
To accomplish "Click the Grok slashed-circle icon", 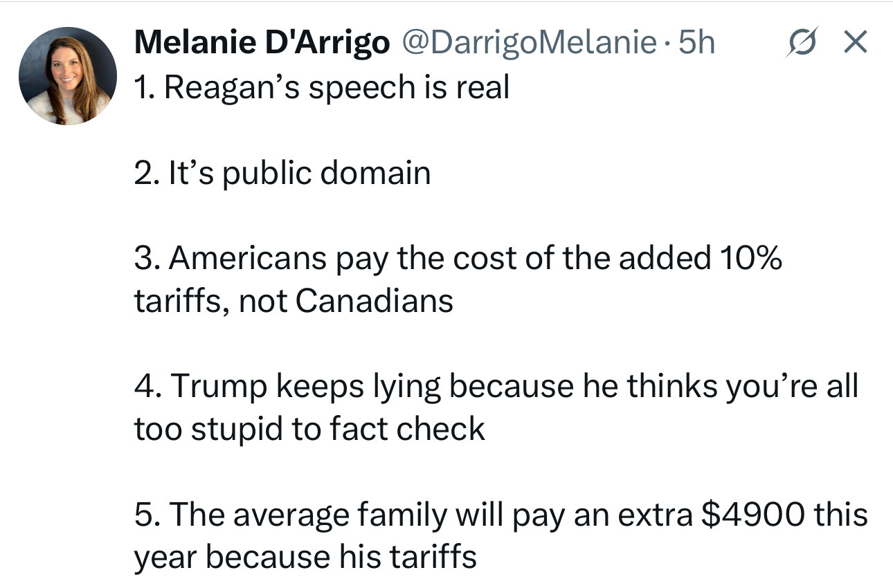I will 802,43.
